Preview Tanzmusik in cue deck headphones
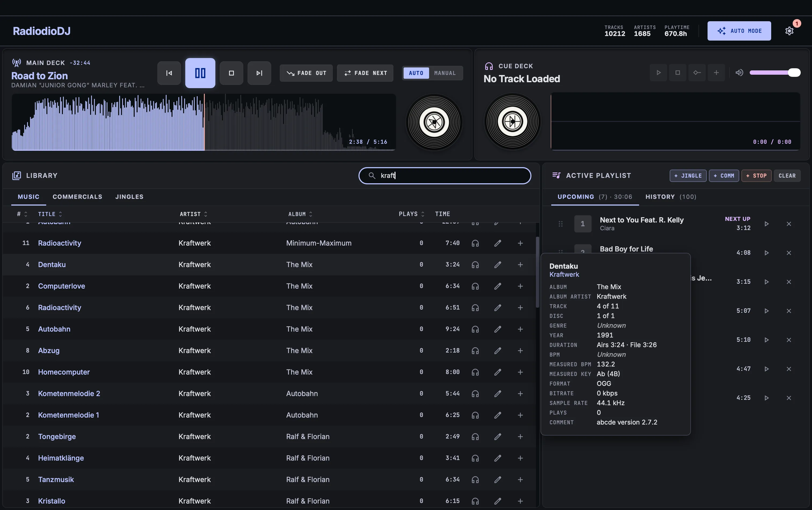Viewport: 812px width, 510px height. pos(475,480)
